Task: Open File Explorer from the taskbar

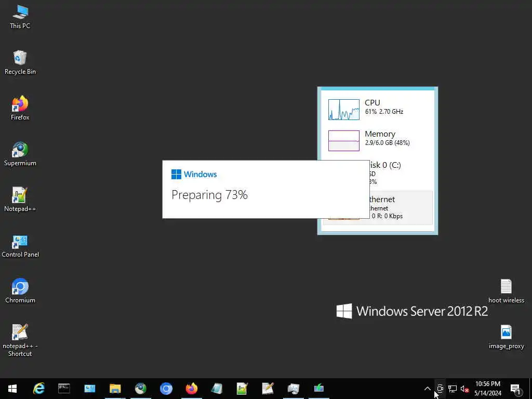Action: click(115, 389)
